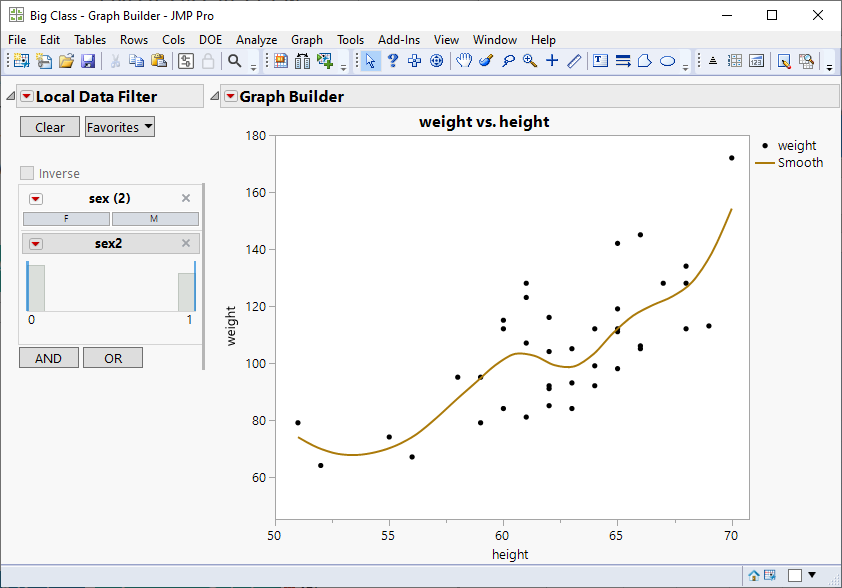Open the sex (2) red triangle menu
842x588 pixels.
(x=35, y=199)
